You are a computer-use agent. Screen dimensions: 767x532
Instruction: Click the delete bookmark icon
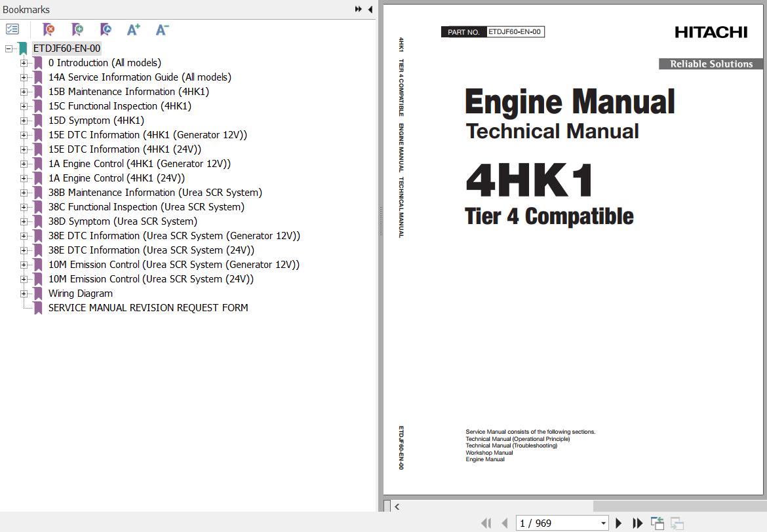click(x=49, y=29)
